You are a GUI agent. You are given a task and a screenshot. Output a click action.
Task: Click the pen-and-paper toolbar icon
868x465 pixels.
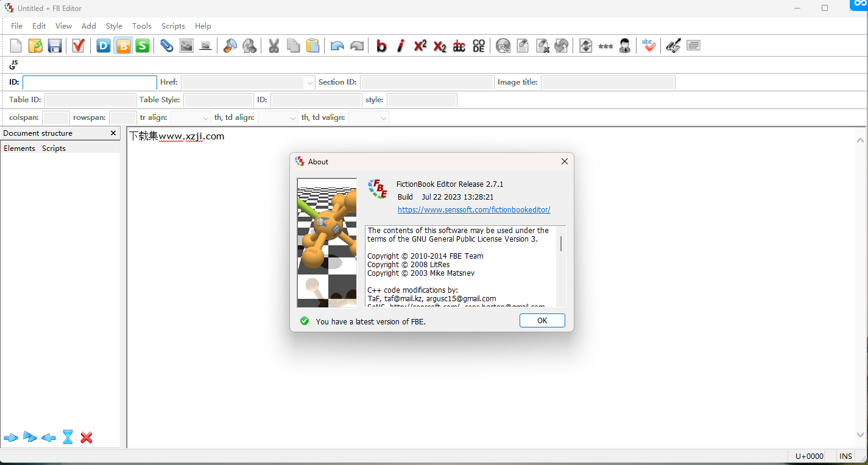coord(673,46)
